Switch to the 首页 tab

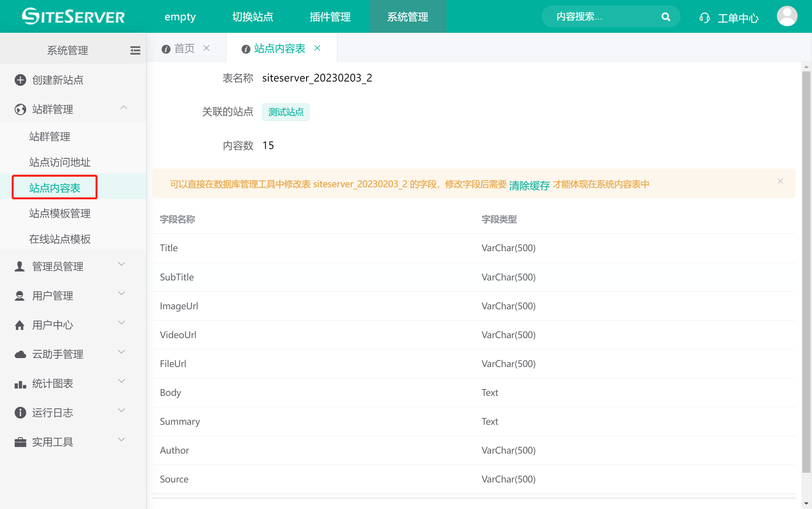[x=185, y=48]
